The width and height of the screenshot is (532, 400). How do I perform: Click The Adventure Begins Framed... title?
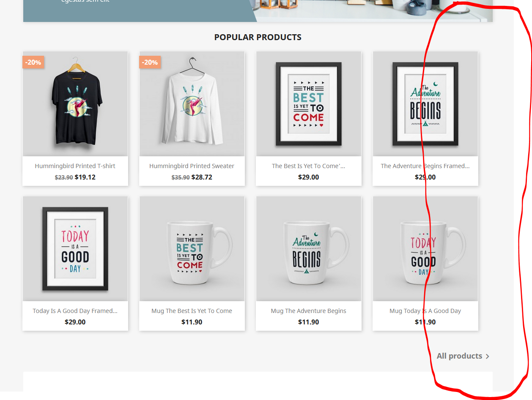(x=425, y=166)
